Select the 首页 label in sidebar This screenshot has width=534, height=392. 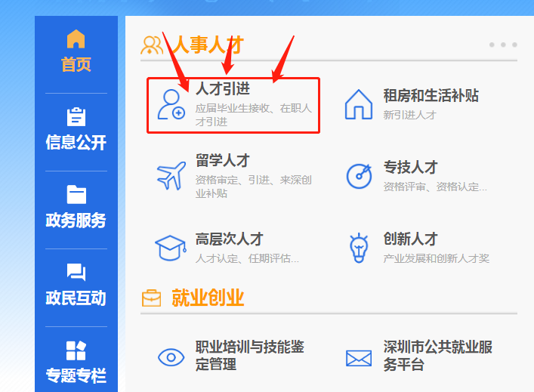[76, 64]
